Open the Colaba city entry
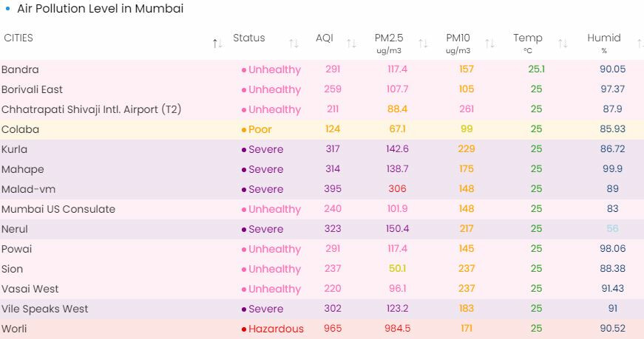 (20, 129)
